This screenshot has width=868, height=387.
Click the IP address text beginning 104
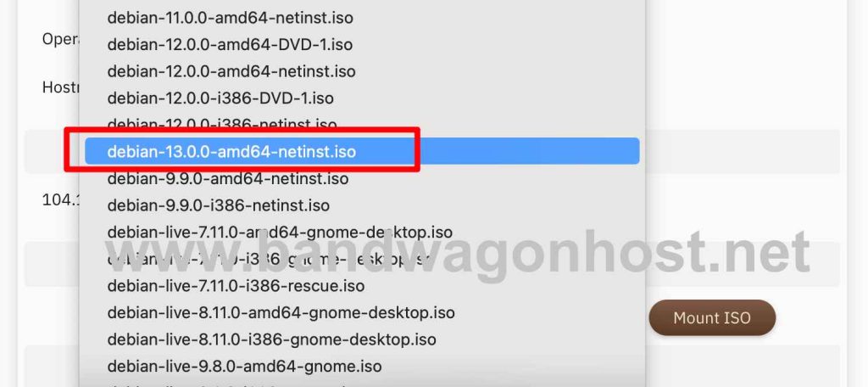[x=61, y=199]
